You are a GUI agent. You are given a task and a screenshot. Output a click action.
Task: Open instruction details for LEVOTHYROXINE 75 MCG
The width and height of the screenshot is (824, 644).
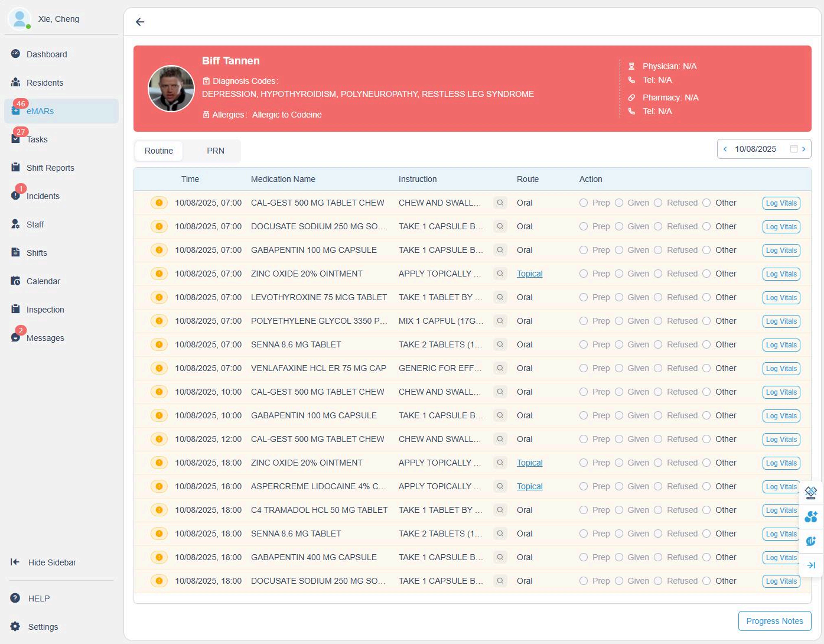[x=500, y=297]
